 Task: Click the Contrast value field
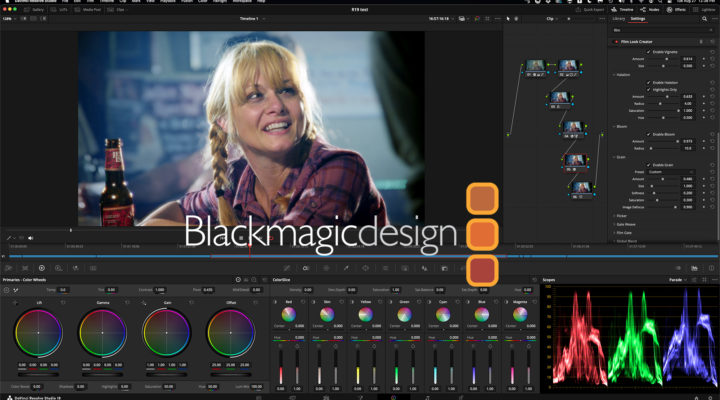click(159, 290)
